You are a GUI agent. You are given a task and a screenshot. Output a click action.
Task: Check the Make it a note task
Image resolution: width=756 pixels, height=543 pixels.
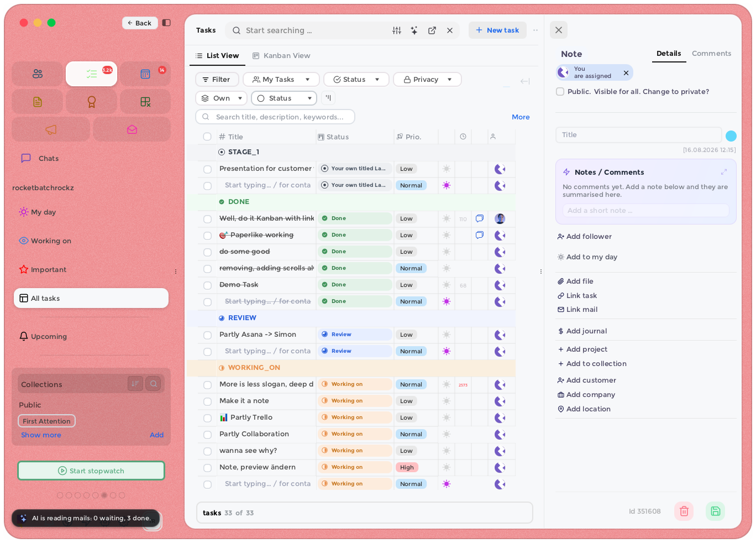(207, 401)
